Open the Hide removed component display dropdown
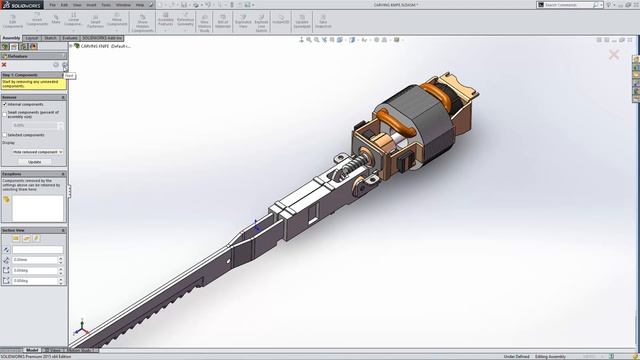 (38, 152)
